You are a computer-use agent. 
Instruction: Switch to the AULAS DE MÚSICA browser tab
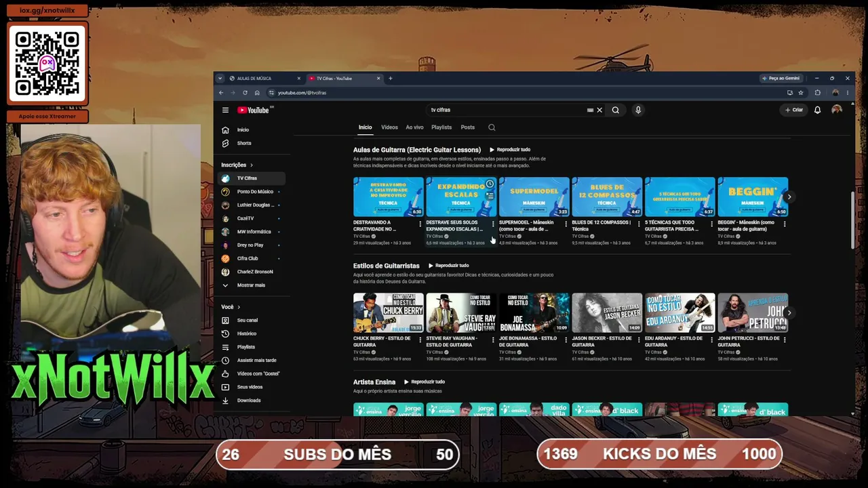point(265,79)
